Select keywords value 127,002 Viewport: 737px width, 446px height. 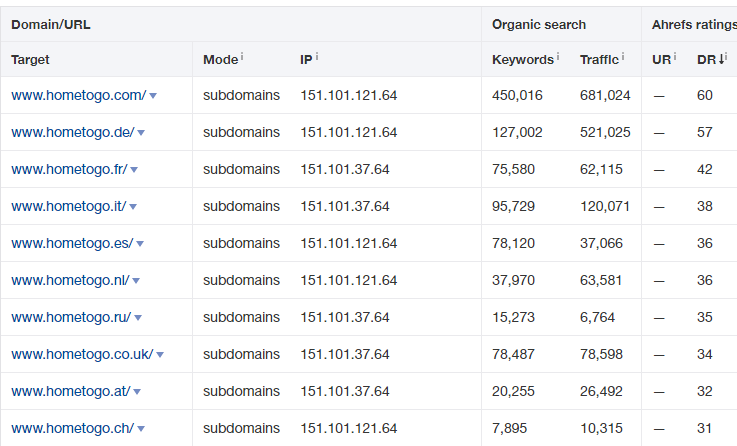point(517,133)
